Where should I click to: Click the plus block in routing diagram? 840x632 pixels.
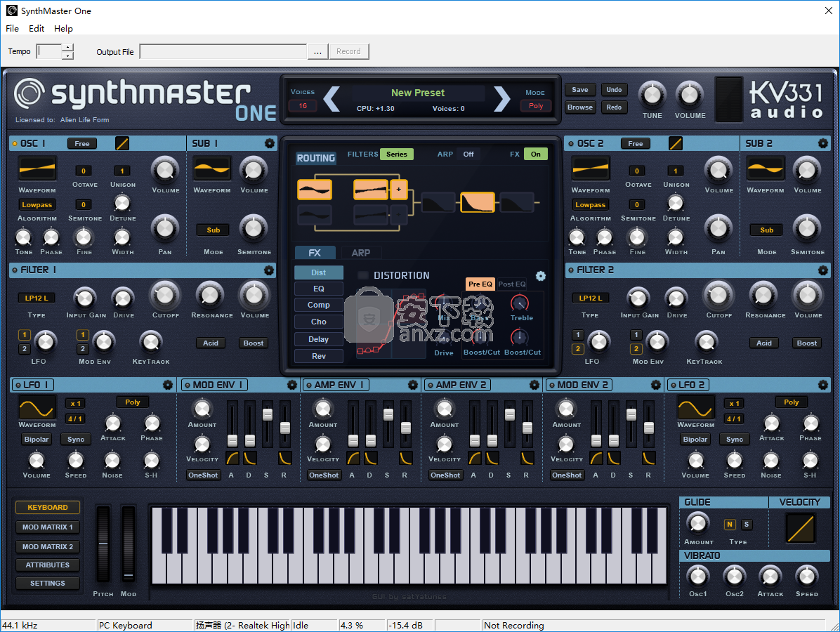coord(398,190)
